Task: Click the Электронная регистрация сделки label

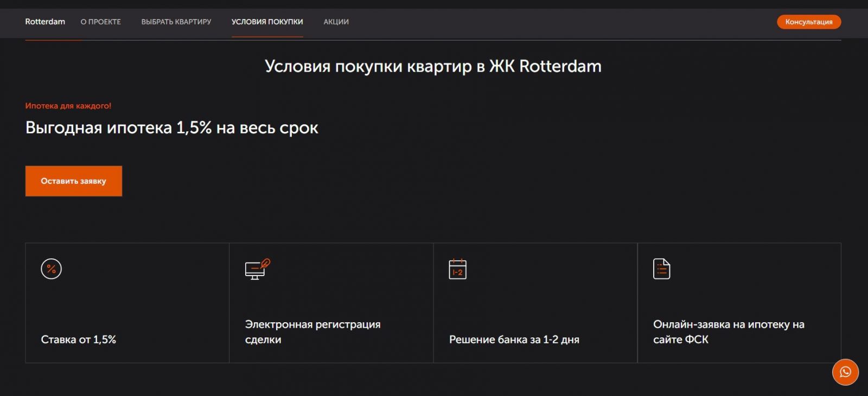Action: [x=313, y=332]
